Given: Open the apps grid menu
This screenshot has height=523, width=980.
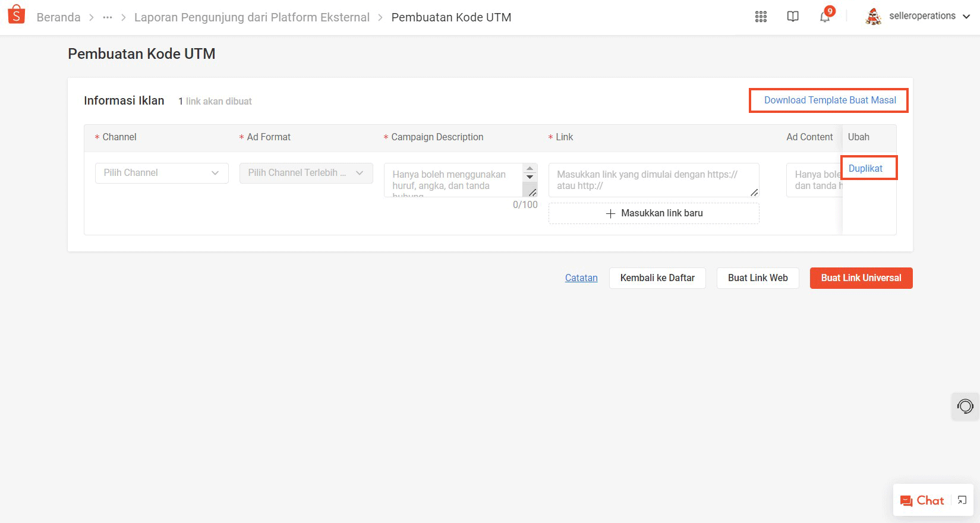Looking at the screenshot, I should [761, 17].
